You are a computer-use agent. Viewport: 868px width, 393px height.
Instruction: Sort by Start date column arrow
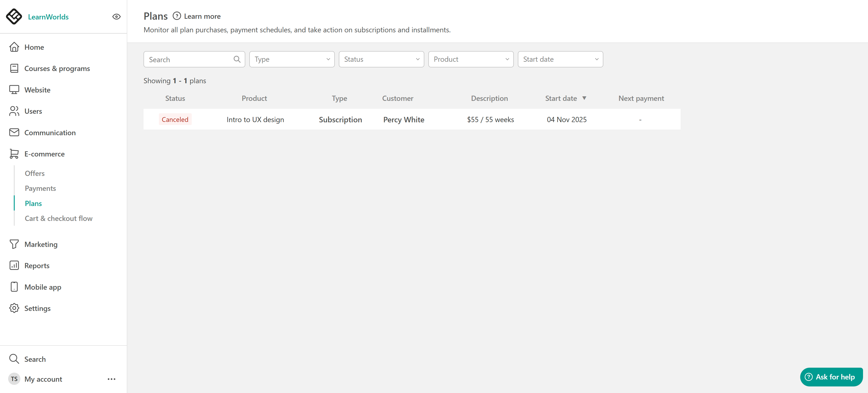coord(584,98)
